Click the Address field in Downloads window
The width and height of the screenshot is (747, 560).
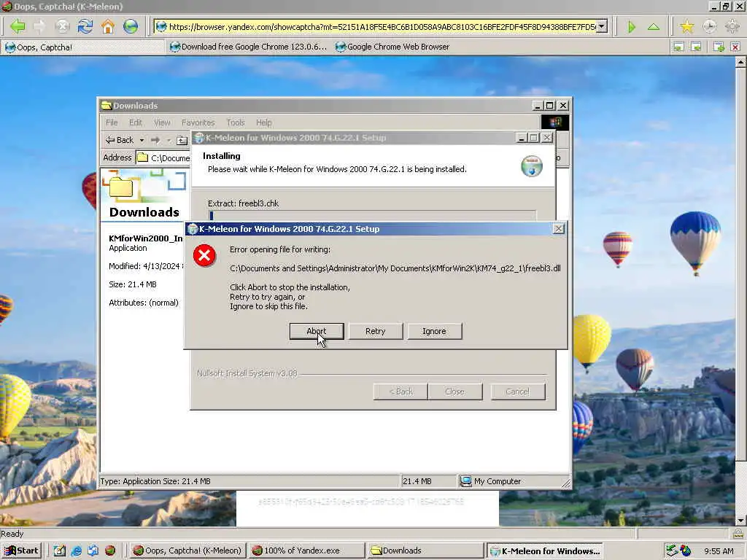(x=163, y=157)
